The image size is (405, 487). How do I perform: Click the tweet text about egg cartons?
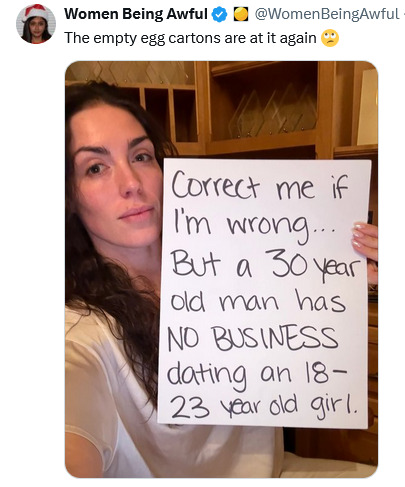[190, 38]
